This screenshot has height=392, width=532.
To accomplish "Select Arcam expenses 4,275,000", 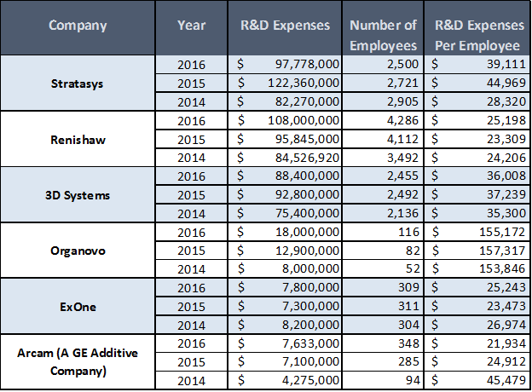I will 285,380.
